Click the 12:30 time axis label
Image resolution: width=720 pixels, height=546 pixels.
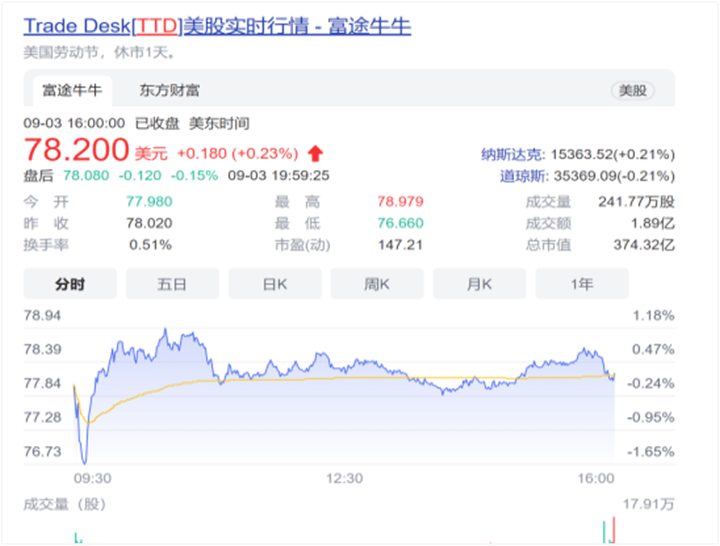344,478
